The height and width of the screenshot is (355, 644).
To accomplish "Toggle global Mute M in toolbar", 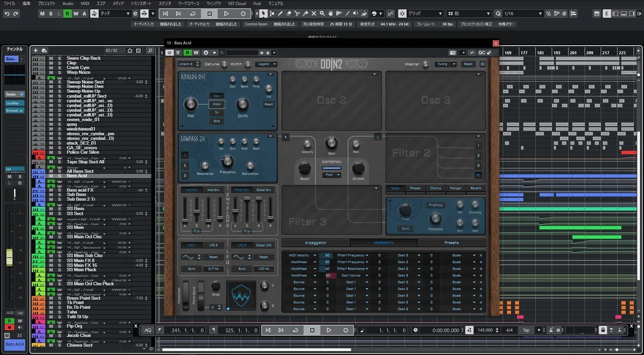I will click(42, 13).
